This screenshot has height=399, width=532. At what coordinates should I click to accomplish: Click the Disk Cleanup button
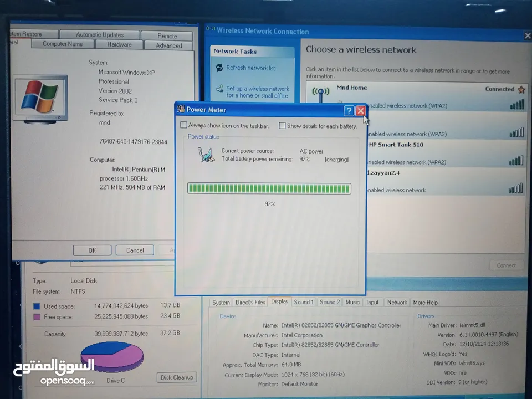tap(177, 377)
